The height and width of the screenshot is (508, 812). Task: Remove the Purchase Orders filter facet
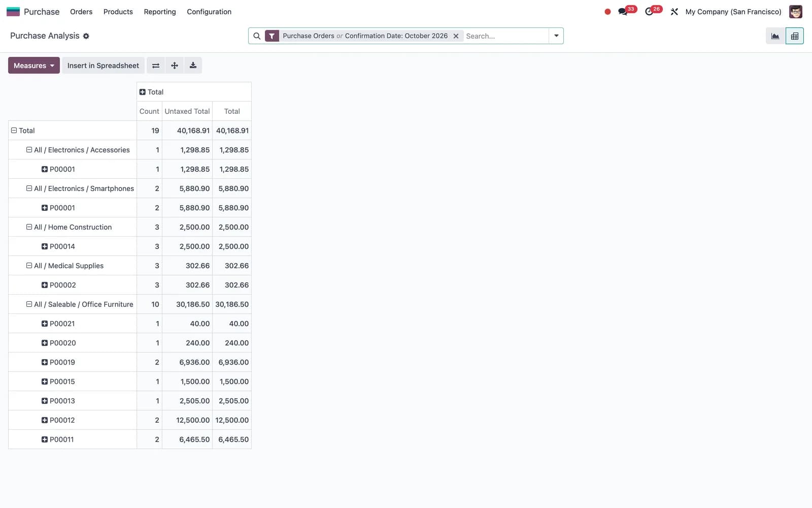[x=456, y=36]
